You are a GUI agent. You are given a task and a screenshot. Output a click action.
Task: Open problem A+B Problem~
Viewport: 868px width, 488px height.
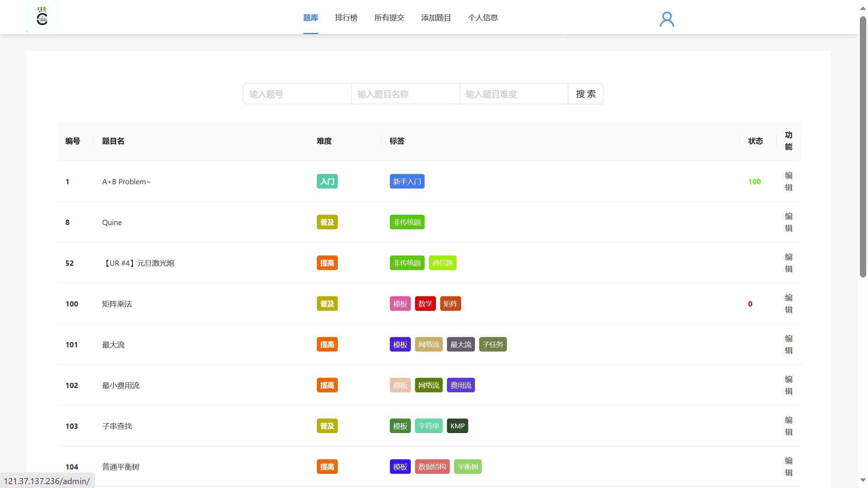[126, 181]
